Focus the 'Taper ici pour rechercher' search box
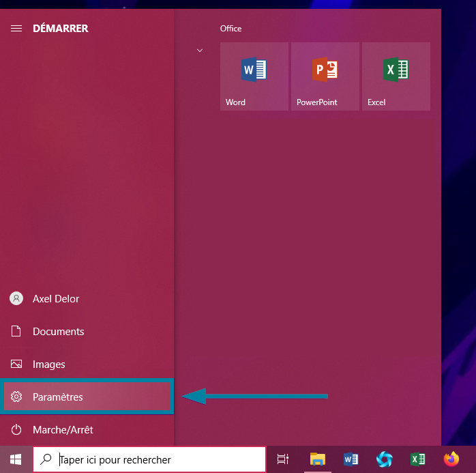This screenshot has height=473, width=476. [149, 459]
